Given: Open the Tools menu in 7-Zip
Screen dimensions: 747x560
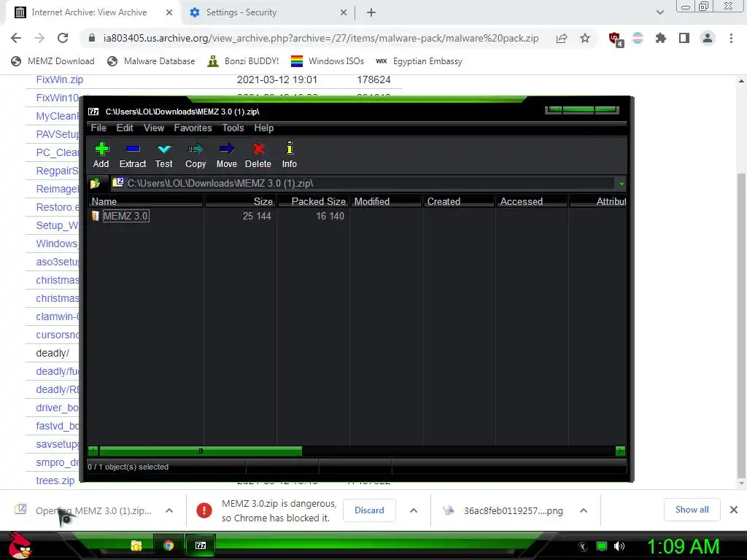Looking at the screenshot, I should pyautogui.click(x=233, y=128).
